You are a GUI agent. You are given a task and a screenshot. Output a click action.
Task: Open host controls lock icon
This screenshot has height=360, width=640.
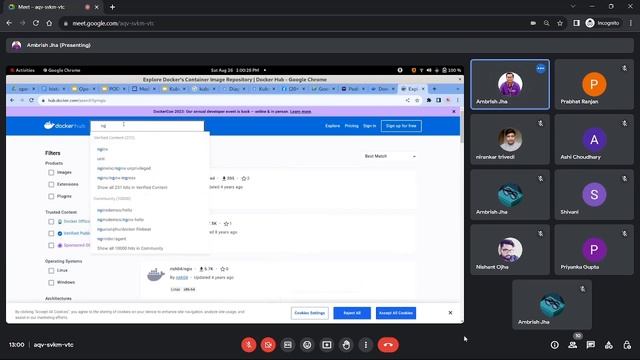(627, 345)
